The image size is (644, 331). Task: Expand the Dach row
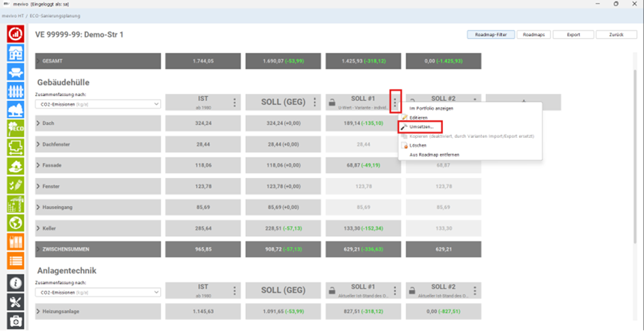point(38,123)
